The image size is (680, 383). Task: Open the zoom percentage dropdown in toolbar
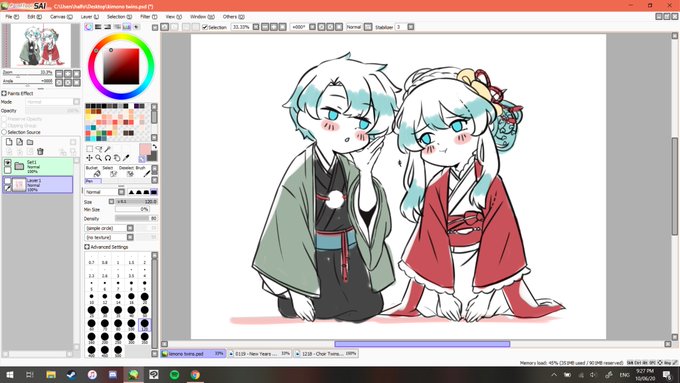pyautogui.click(x=256, y=27)
